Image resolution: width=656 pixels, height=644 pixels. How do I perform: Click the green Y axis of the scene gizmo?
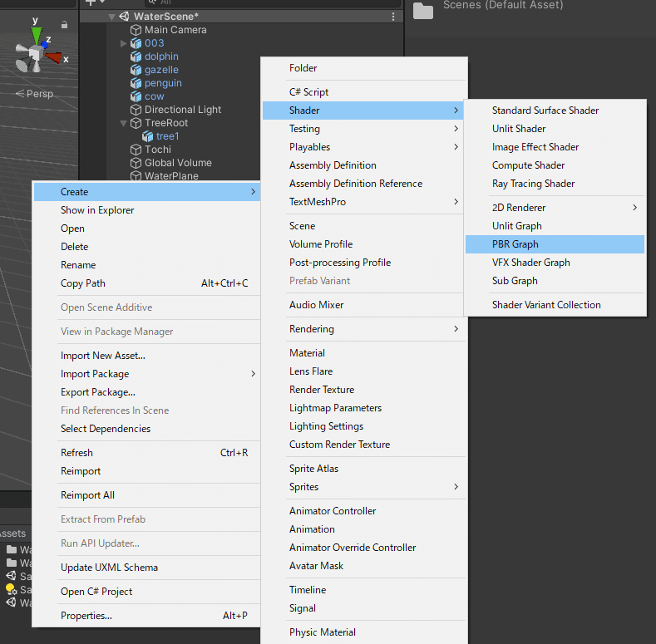[37, 35]
